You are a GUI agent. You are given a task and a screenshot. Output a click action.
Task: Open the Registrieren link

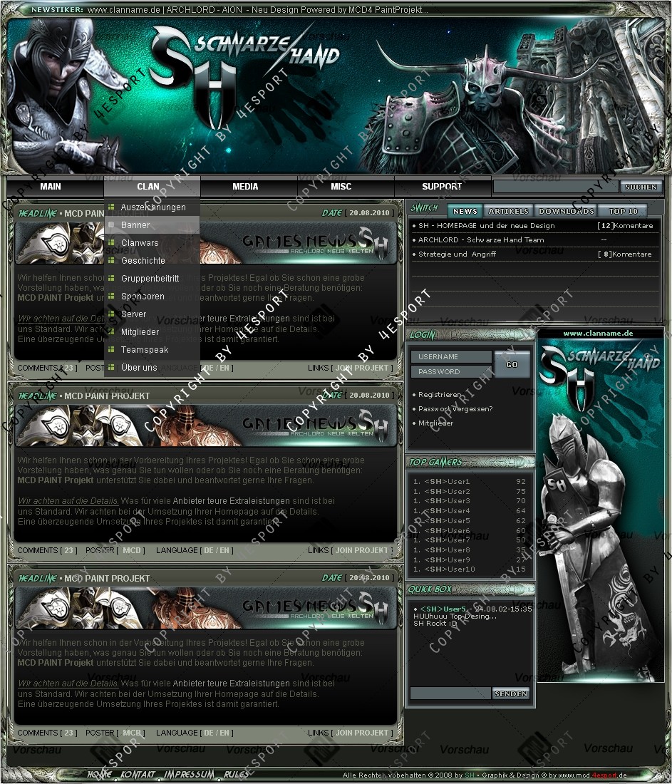[x=440, y=395]
